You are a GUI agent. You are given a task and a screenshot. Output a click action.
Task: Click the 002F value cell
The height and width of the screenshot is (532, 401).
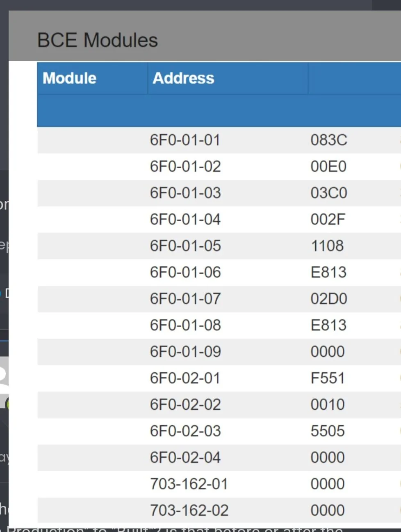328,220
